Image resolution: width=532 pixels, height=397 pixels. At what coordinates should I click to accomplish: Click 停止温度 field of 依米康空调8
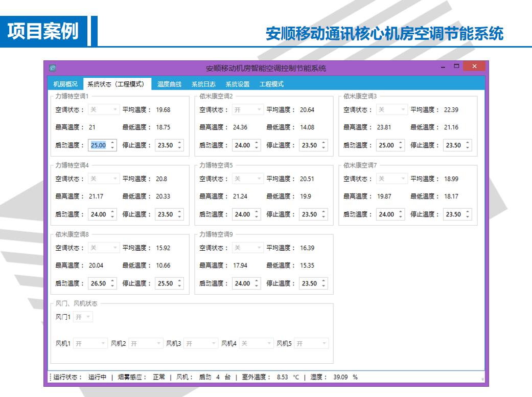[169, 283]
